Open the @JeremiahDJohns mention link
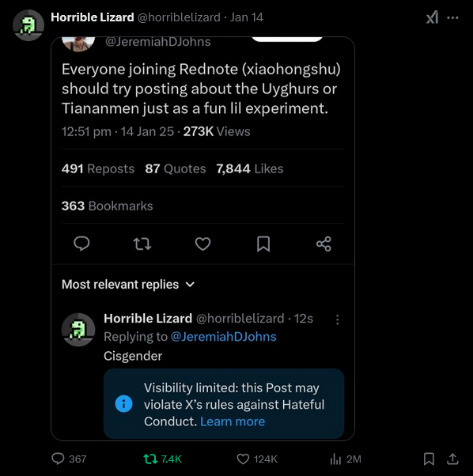The height and width of the screenshot is (476, 473). (x=223, y=337)
